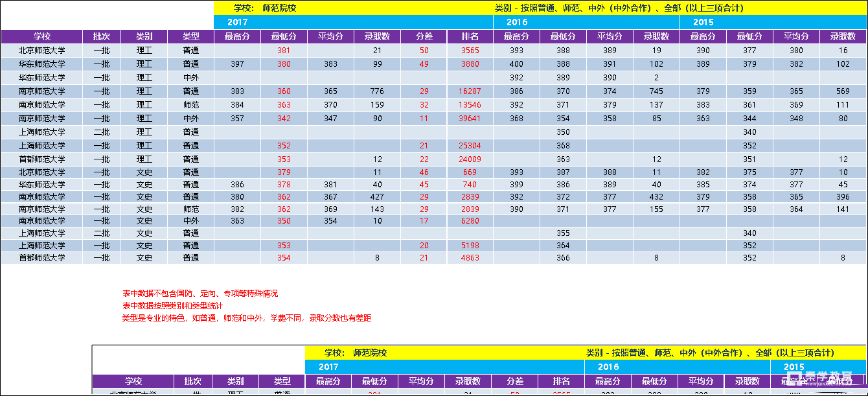Click the average score 347
Screen dimensions: 868x396
point(330,119)
